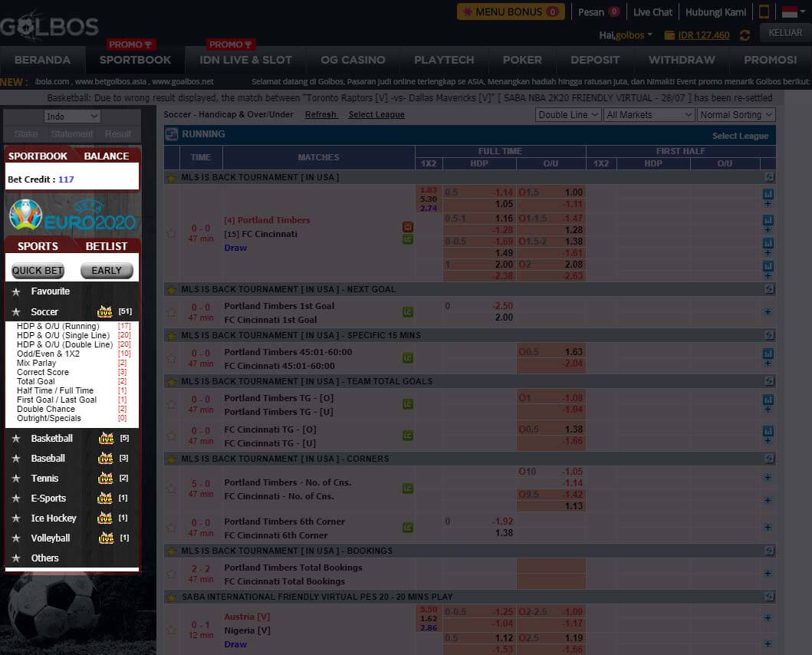The image size is (812, 655).
Task: Open statistics chart icon for Portland Timbers first row
Action: click(x=768, y=194)
